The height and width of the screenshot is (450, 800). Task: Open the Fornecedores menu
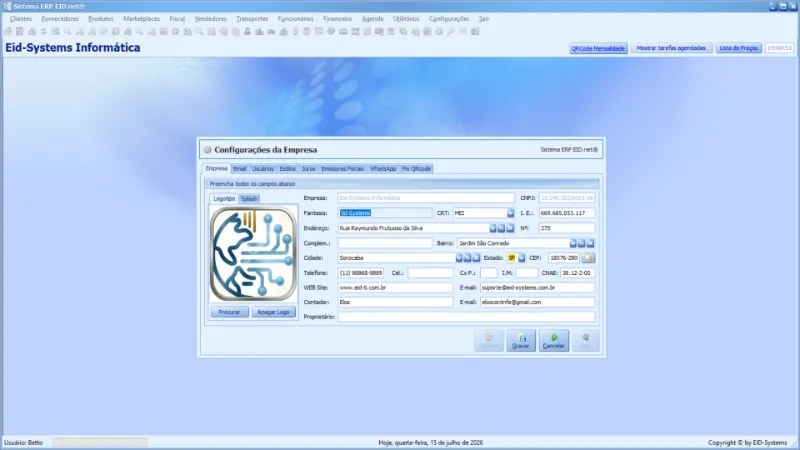pyautogui.click(x=60, y=19)
